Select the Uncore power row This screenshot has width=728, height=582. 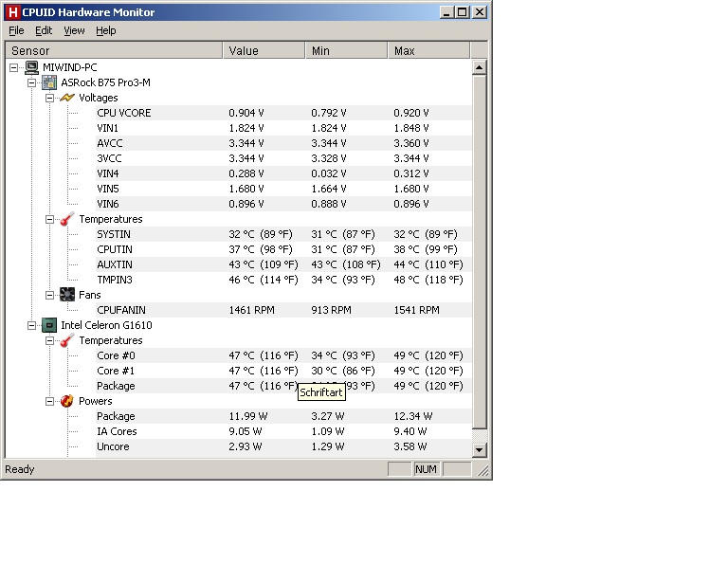pos(283,446)
